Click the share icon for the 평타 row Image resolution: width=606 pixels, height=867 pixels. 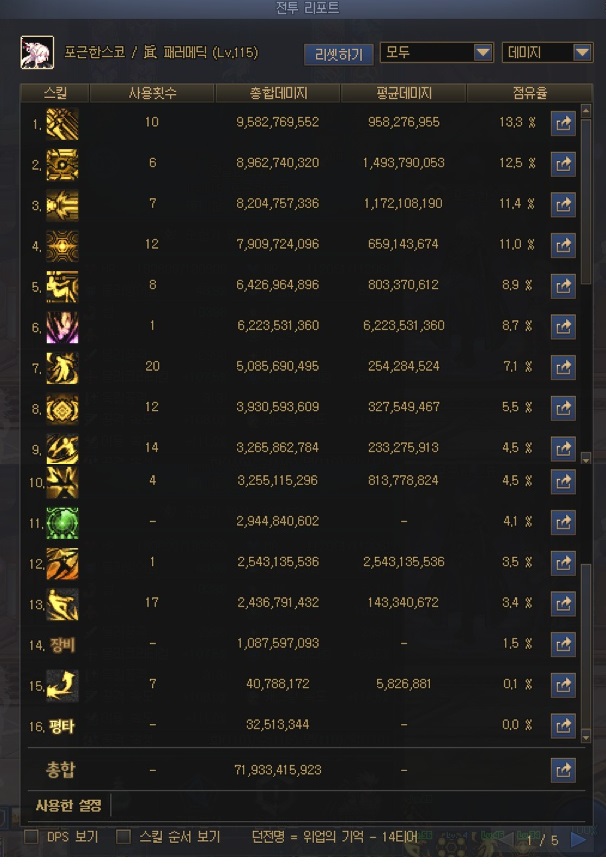[563, 726]
